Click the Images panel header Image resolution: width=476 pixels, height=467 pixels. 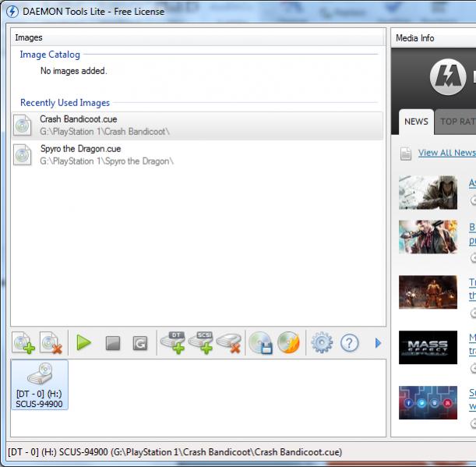pyautogui.click(x=198, y=37)
